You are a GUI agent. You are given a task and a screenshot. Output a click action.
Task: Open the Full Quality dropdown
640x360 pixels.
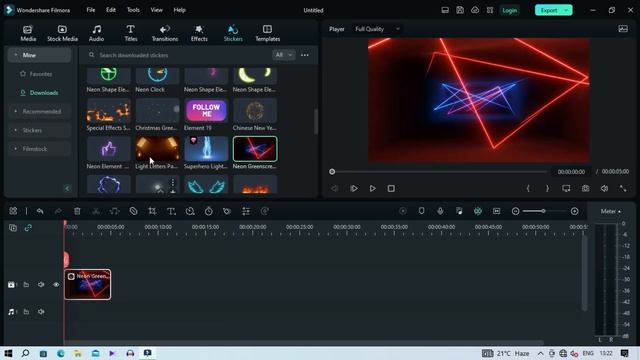pos(377,29)
